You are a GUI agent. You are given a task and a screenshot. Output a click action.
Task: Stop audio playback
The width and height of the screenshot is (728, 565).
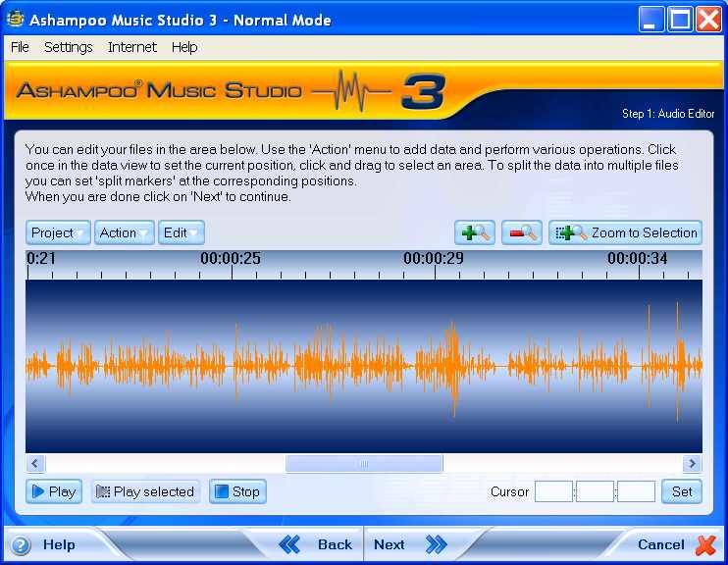(237, 491)
